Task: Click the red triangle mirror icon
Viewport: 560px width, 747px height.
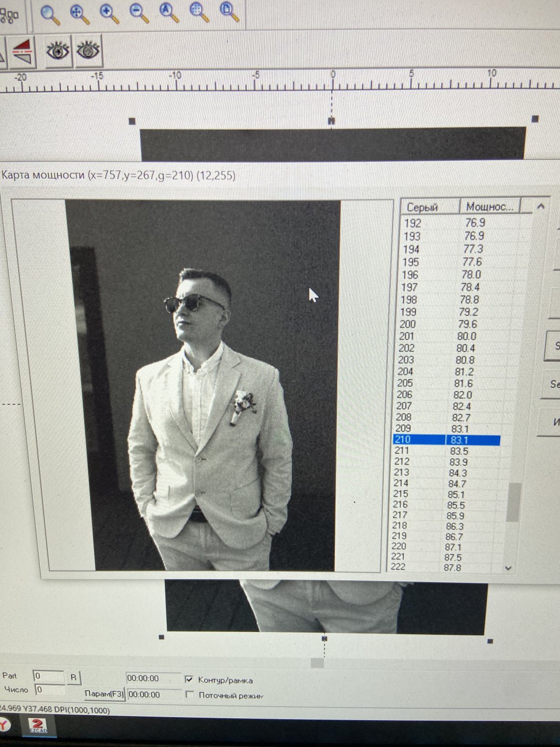Action: [23, 51]
